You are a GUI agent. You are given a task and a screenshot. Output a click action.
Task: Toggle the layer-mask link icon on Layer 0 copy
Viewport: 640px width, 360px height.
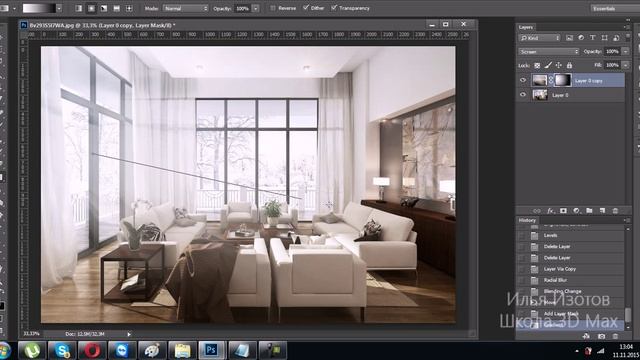pyautogui.click(x=551, y=80)
